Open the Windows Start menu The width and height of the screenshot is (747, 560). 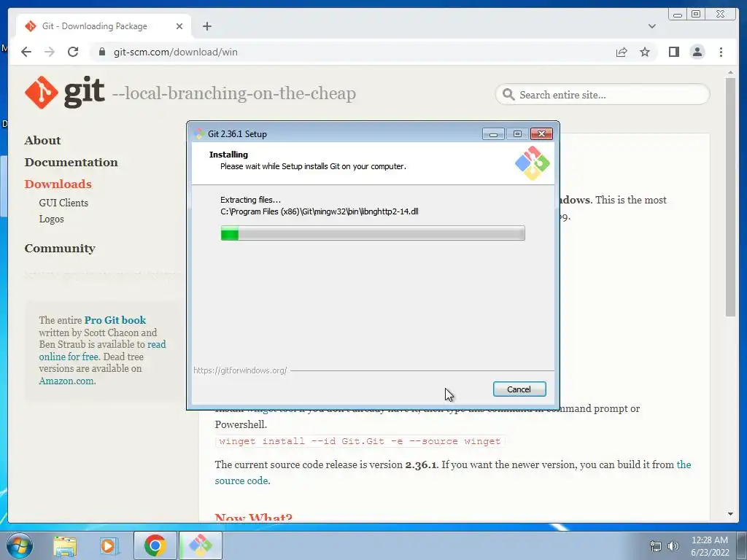pos(19,545)
